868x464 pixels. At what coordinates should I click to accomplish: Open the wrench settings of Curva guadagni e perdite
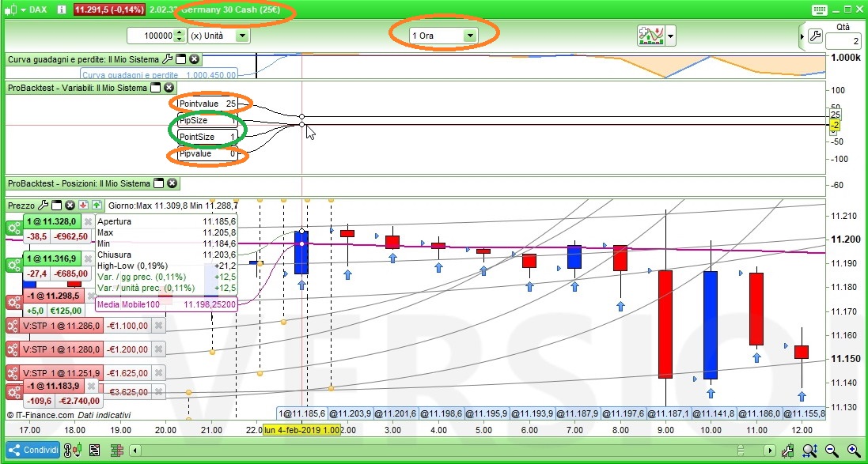click(x=167, y=58)
